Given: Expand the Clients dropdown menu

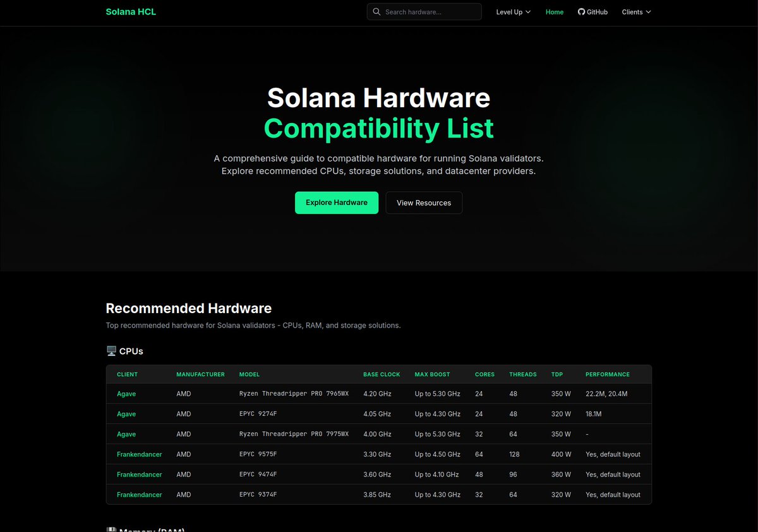Looking at the screenshot, I should (x=636, y=12).
